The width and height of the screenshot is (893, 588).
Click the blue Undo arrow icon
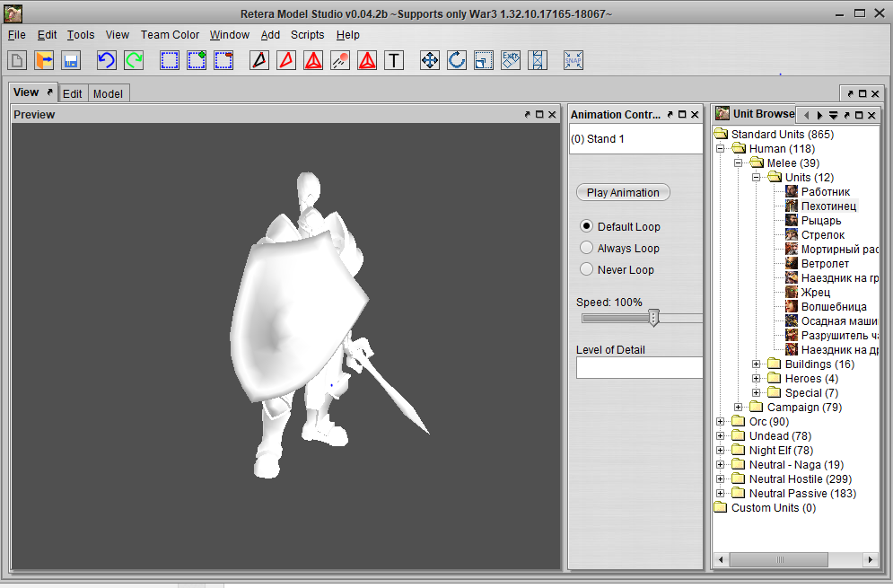pyautogui.click(x=107, y=60)
